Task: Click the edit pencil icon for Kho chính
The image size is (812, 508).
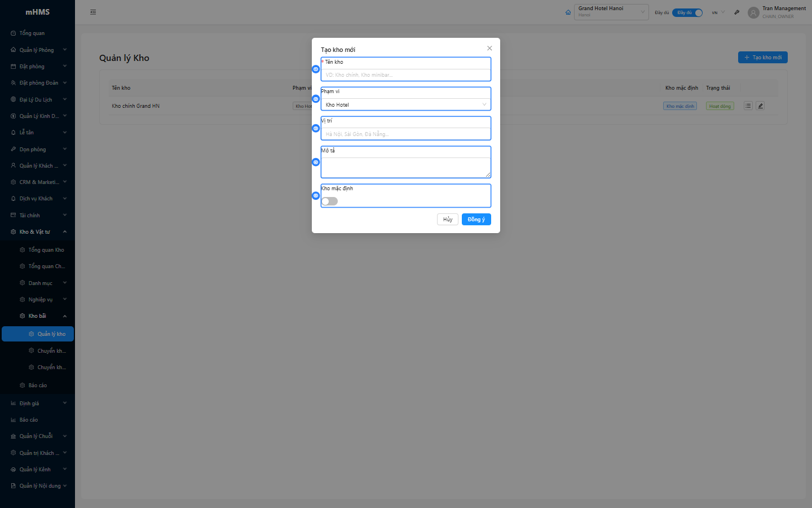Action: tap(760, 106)
